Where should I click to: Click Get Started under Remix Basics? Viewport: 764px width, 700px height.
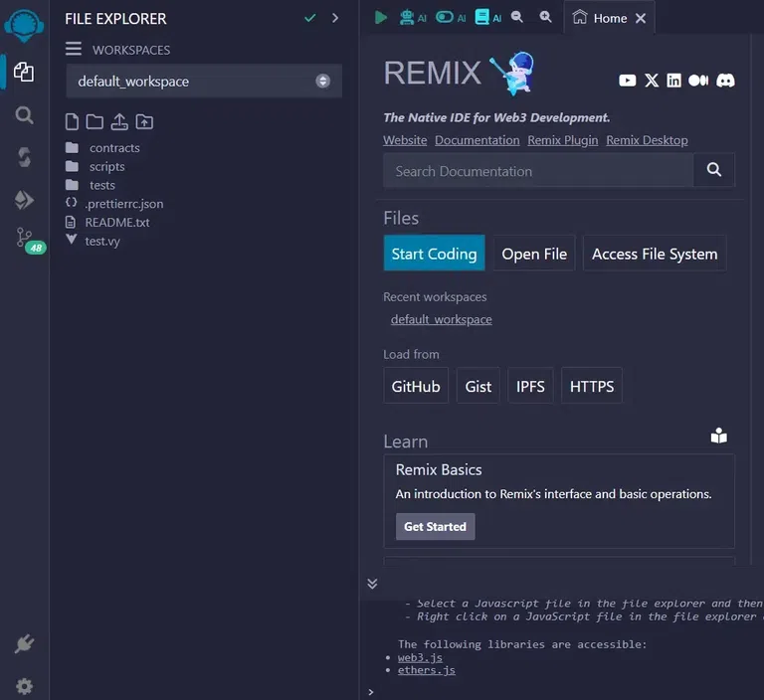pos(435,527)
